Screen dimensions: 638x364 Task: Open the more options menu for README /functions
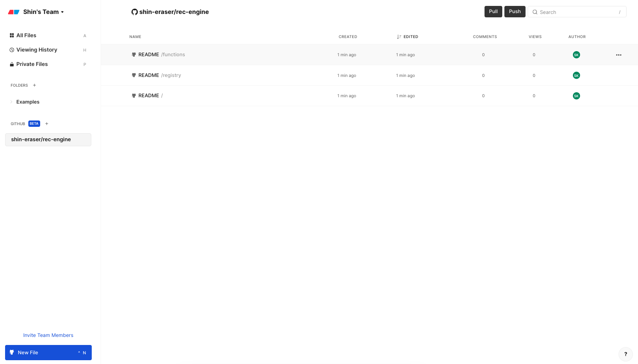pos(619,55)
